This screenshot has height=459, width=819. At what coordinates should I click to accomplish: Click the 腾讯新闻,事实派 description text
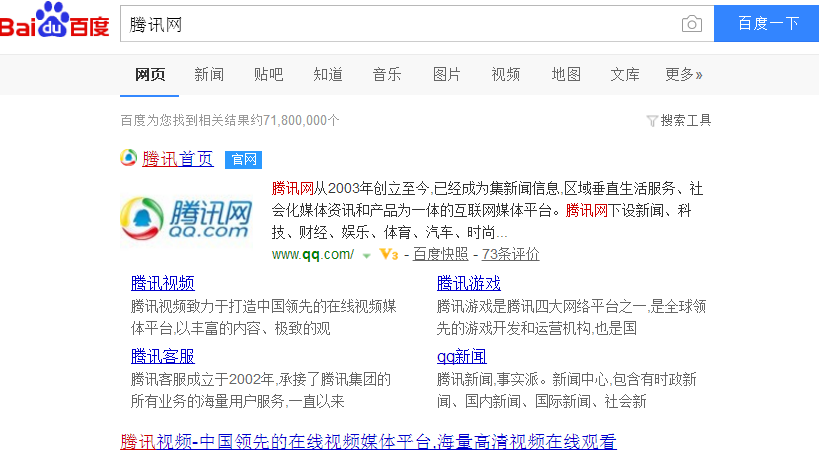point(567,390)
